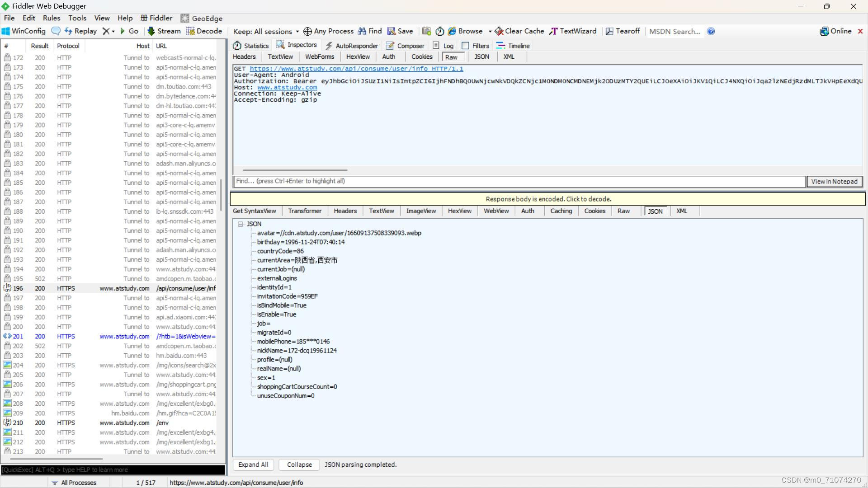Viewport: 868px width, 488px height.
Task: Click the blue help question icon
Action: (x=711, y=31)
